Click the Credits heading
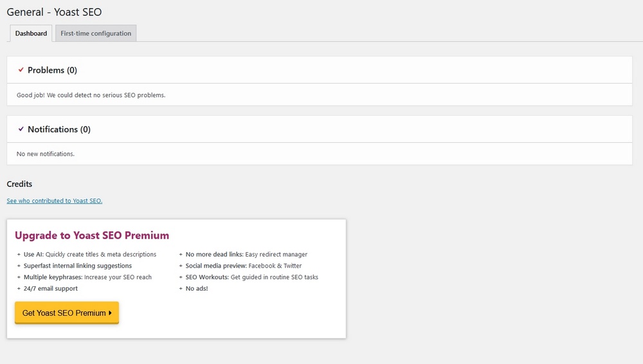 click(19, 184)
